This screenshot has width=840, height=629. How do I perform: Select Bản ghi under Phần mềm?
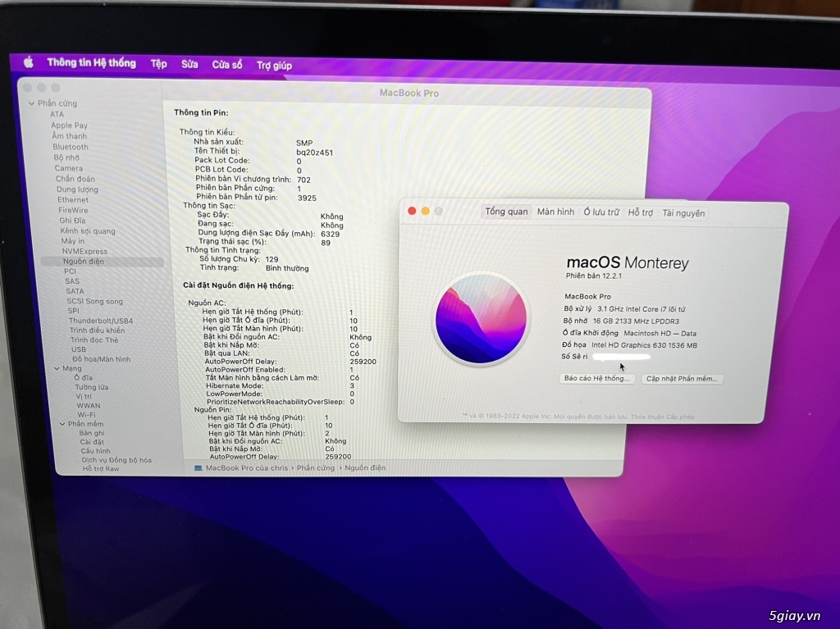(x=92, y=433)
